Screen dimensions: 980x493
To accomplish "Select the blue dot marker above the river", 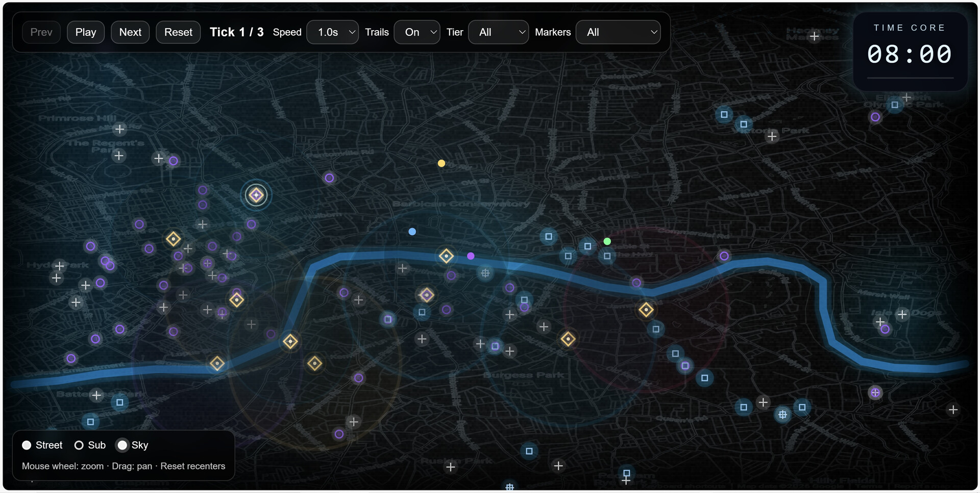I will coord(412,231).
